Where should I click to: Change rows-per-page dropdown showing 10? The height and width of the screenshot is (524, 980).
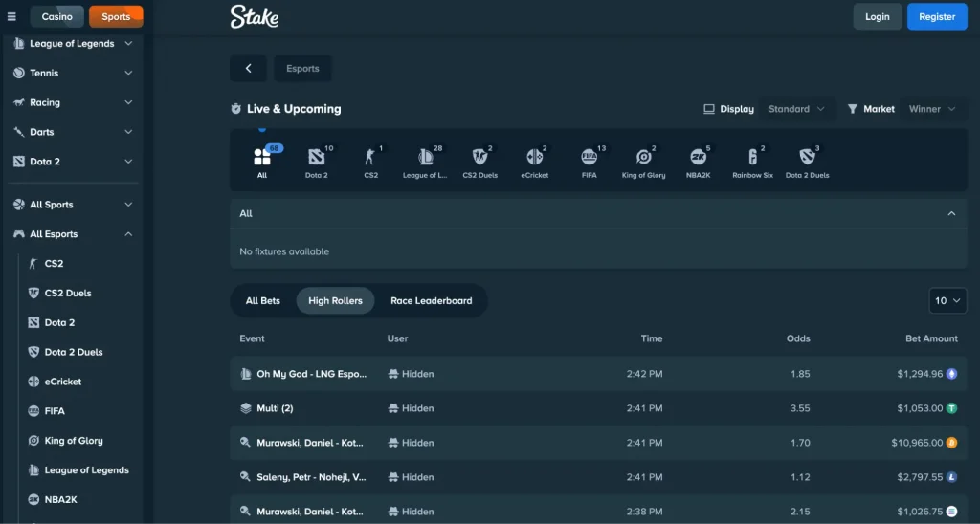947,300
